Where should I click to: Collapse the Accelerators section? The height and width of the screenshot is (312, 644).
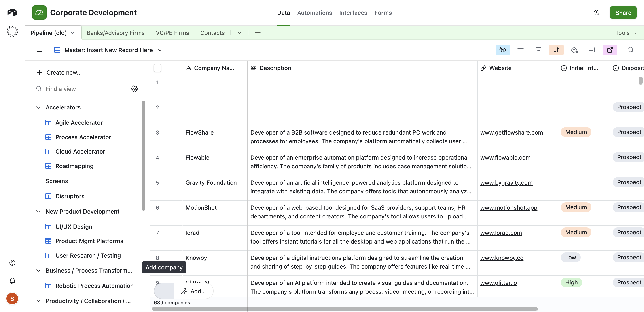(38, 107)
